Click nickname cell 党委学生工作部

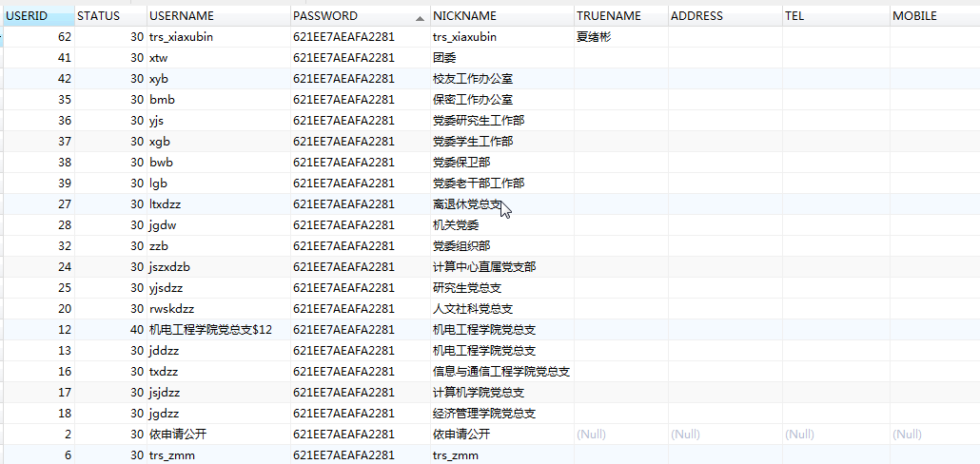(502, 142)
